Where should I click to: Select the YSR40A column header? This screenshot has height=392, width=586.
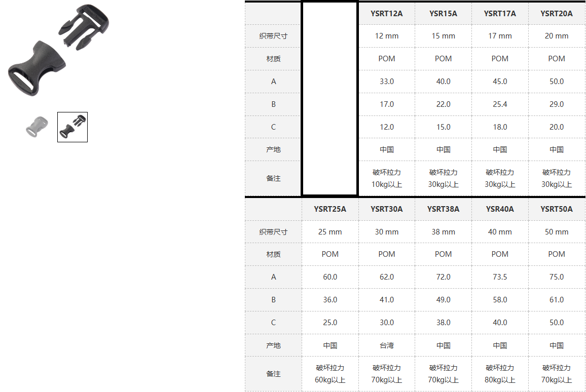[x=500, y=209]
